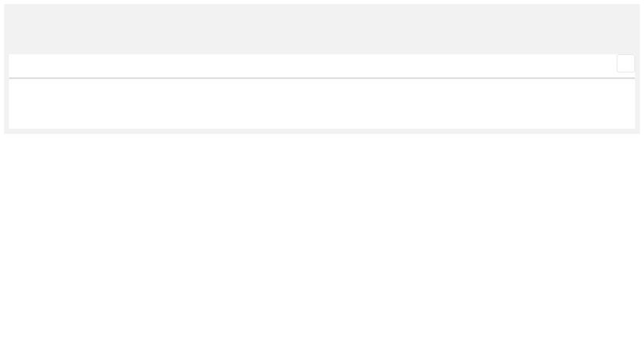The width and height of the screenshot is (644, 362).
Task: Click the horizontal divider line under the header bar
Action: 322,78
